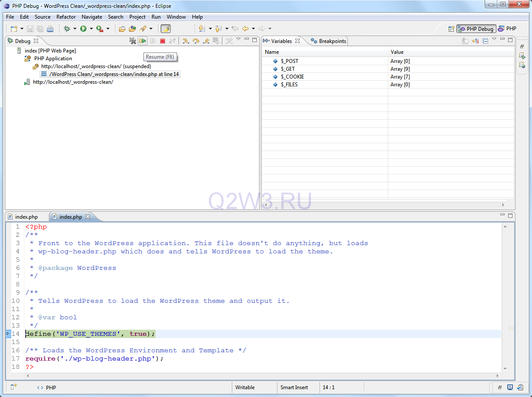This screenshot has height=397, width=532.
Task: Open the Variables view menu triangle
Action: point(494,39)
